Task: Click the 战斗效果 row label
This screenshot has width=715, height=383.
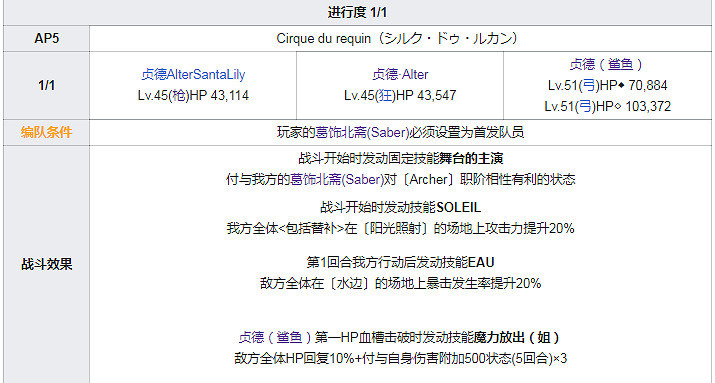Action: click(47, 264)
